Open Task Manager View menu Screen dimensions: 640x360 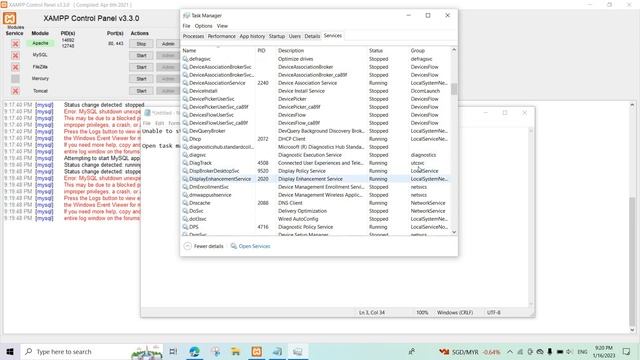[222, 26]
